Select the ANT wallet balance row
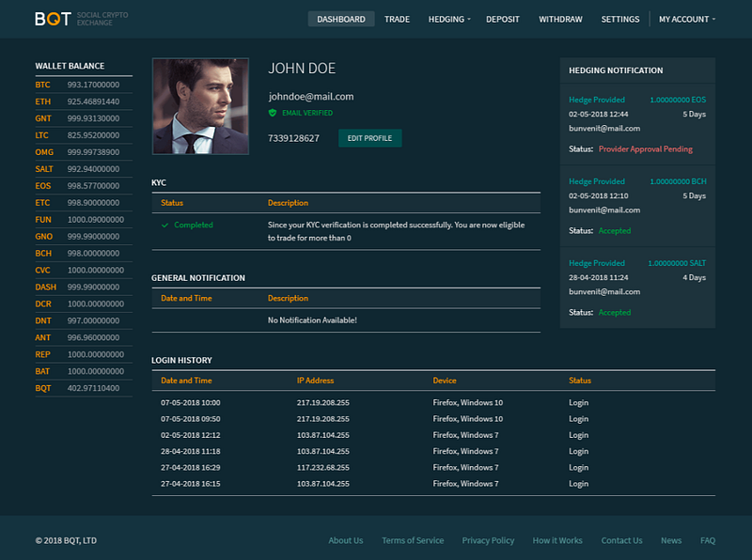This screenshot has height=560, width=752. [x=84, y=337]
